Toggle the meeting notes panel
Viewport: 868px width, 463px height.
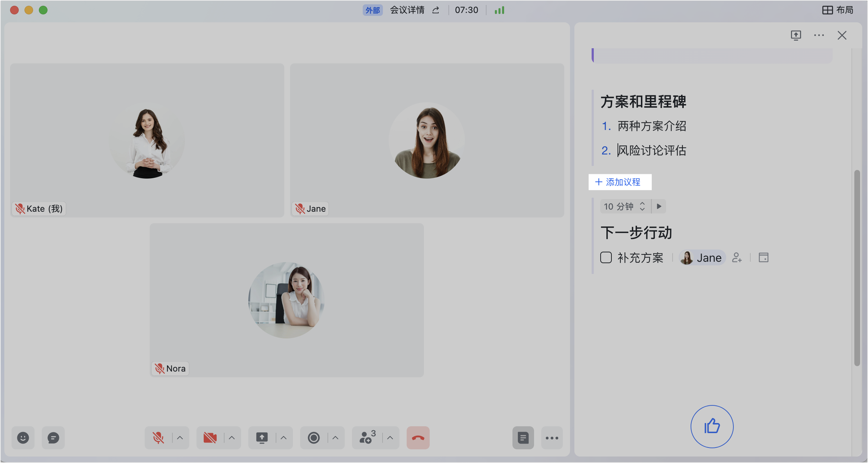523,438
